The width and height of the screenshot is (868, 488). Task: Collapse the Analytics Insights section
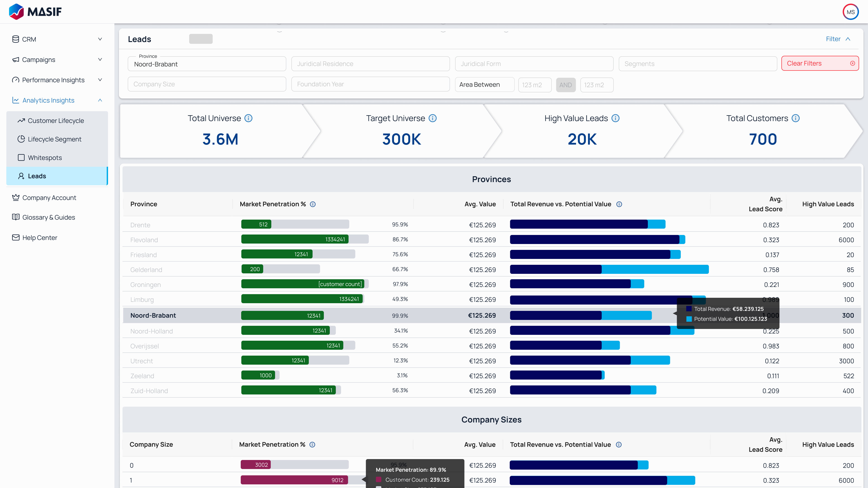coord(100,100)
